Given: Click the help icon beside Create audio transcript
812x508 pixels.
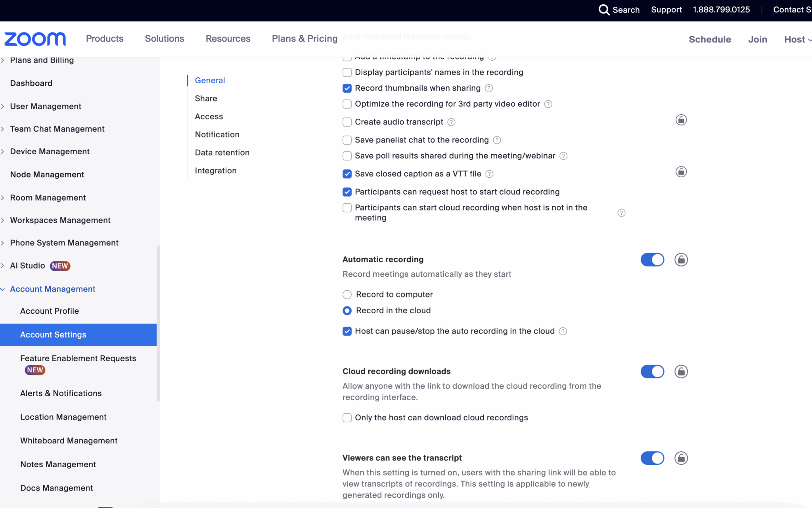Looking at the screenshot, I should coord(452,122).
